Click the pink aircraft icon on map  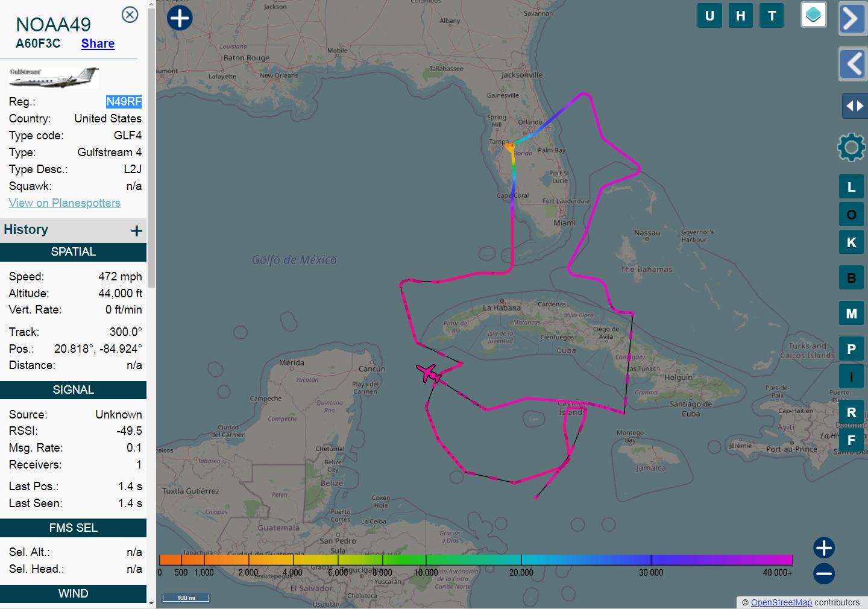coord(429,373)
